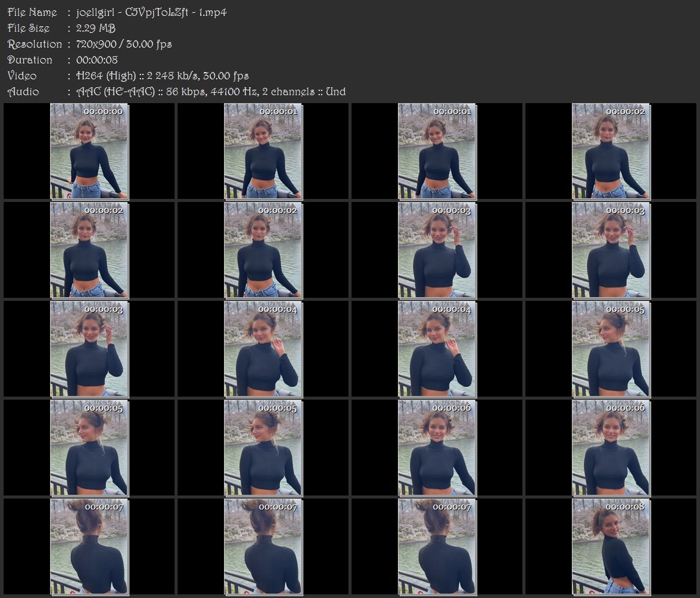Click the 'File Size' label
The width and height of the screenshot is (700, 598).
click(29, 28)
